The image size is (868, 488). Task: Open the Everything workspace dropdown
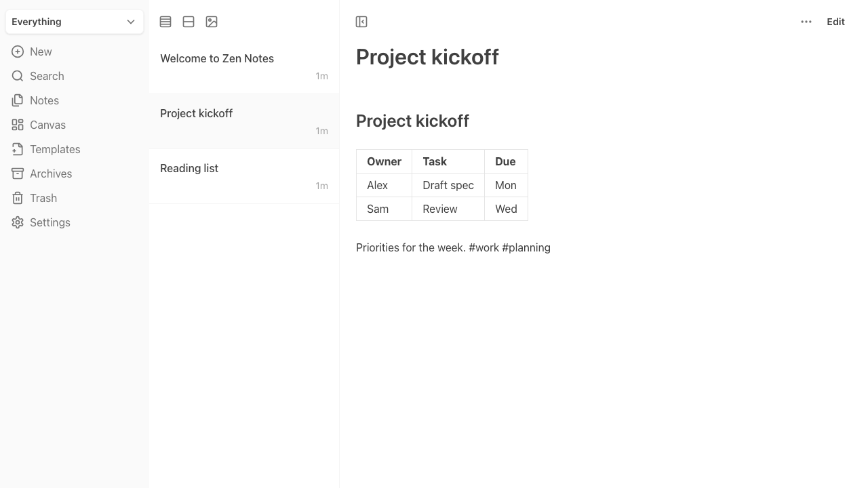[x=75, y=22]
